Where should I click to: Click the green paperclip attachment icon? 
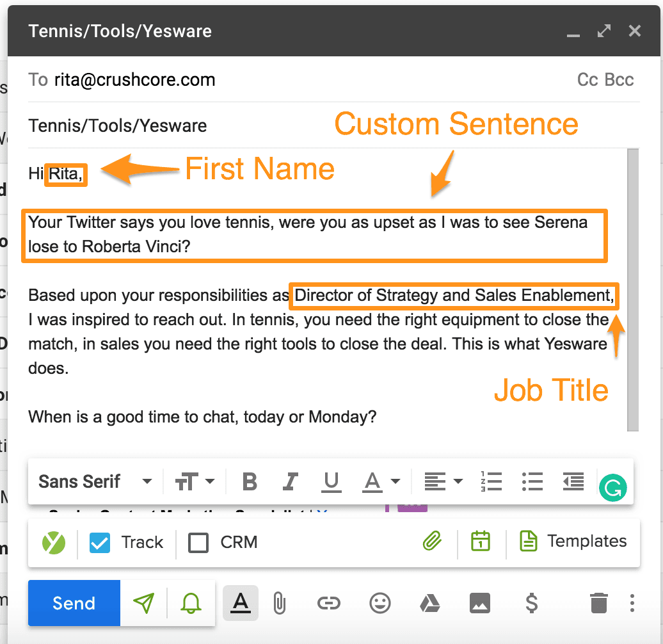point(433,542)
